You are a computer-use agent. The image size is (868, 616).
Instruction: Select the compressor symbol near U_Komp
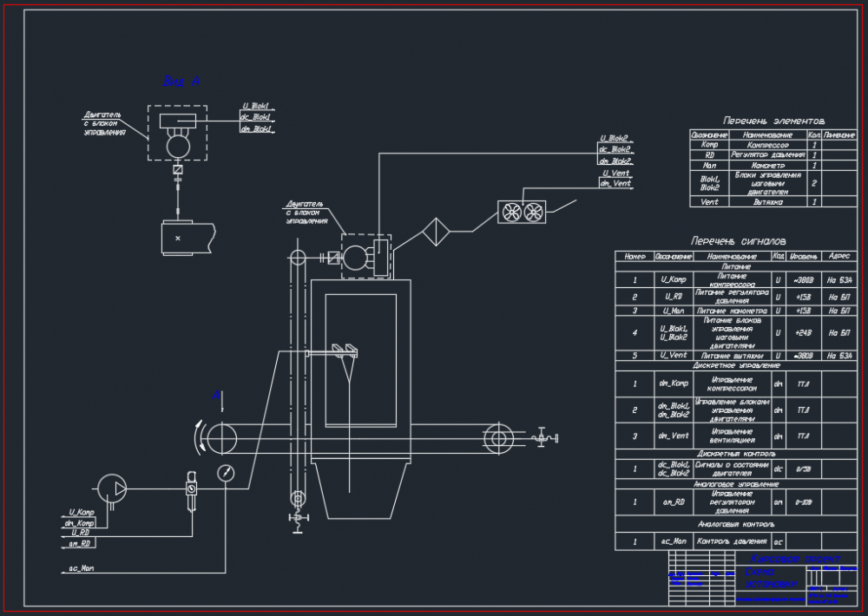tap(112, 488)
